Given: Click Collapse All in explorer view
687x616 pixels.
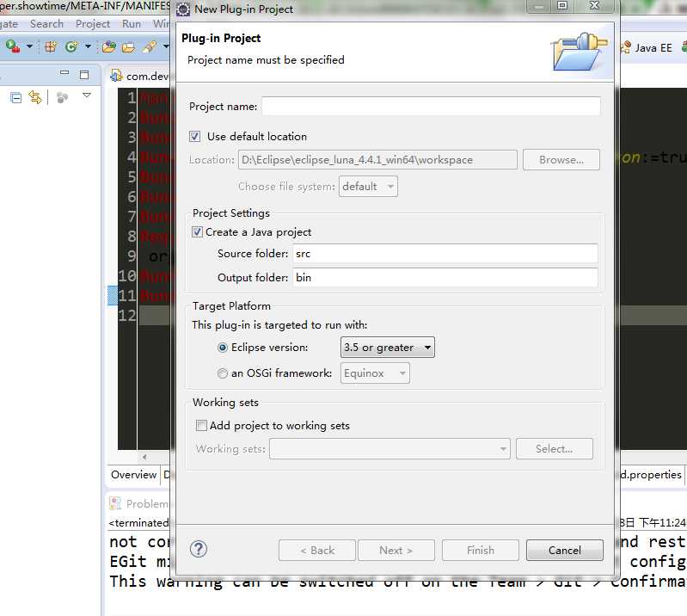Looking at the screenshot, I should coord(15,97).
